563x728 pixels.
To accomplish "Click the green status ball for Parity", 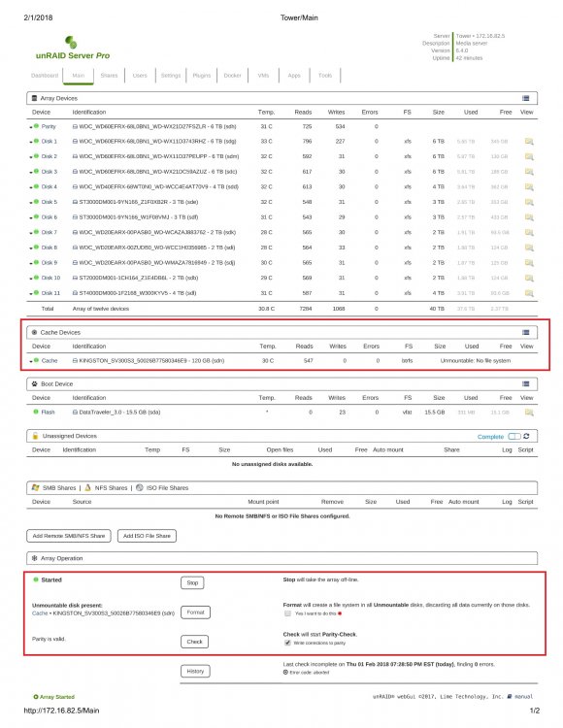I will click(36, 126).
